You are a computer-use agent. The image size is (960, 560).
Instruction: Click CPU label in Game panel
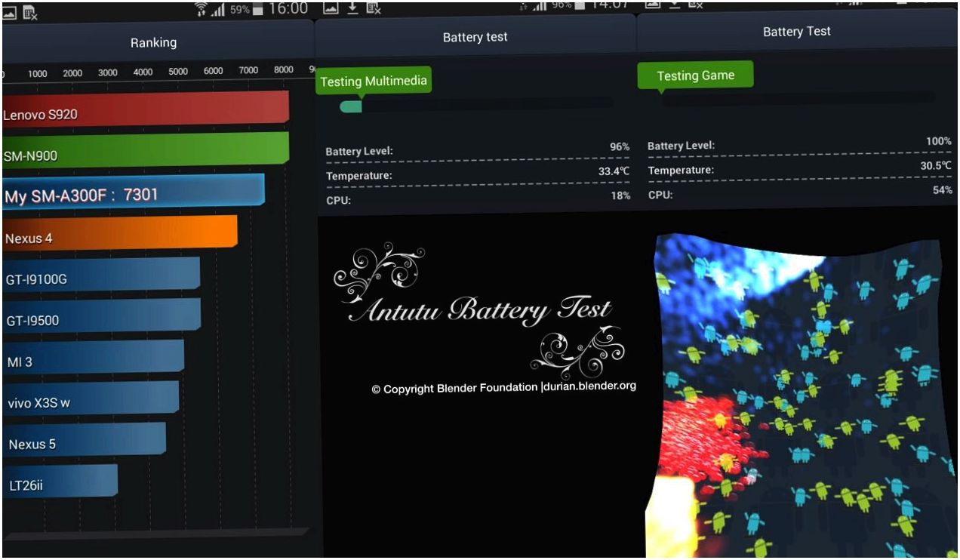[x=660, y=195]
